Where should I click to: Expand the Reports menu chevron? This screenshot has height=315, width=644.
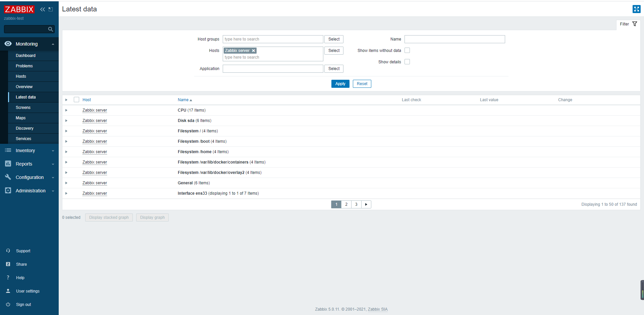point(53,164)
